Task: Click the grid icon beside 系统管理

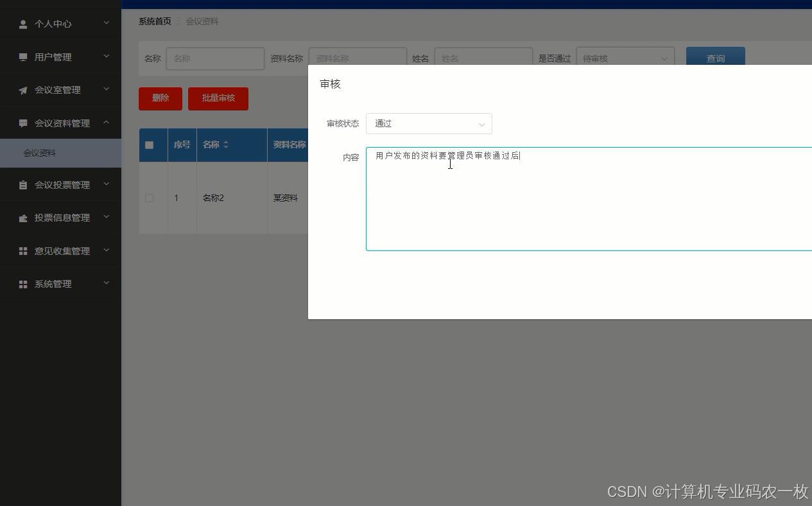Action: point(23,284)
